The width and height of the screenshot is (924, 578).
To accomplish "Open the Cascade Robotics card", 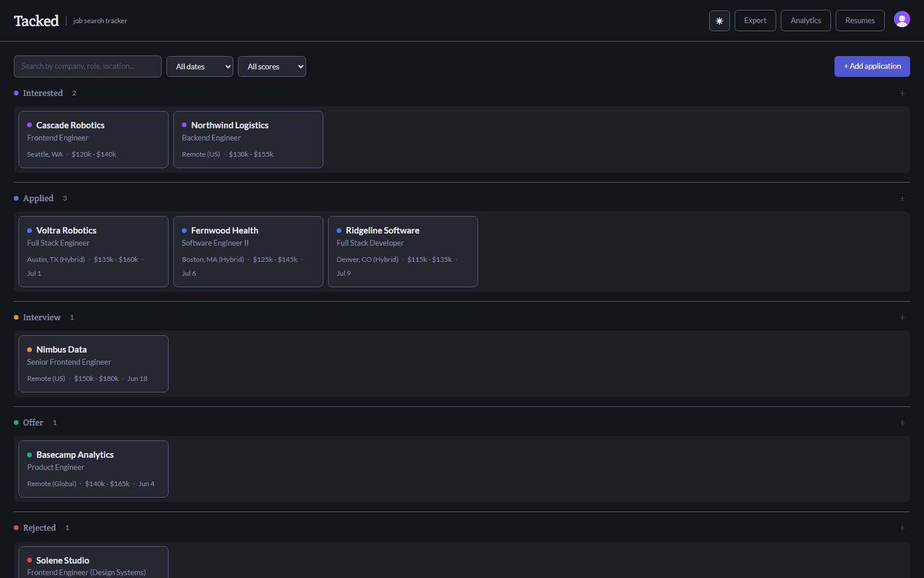I will [x=94, y=139].
